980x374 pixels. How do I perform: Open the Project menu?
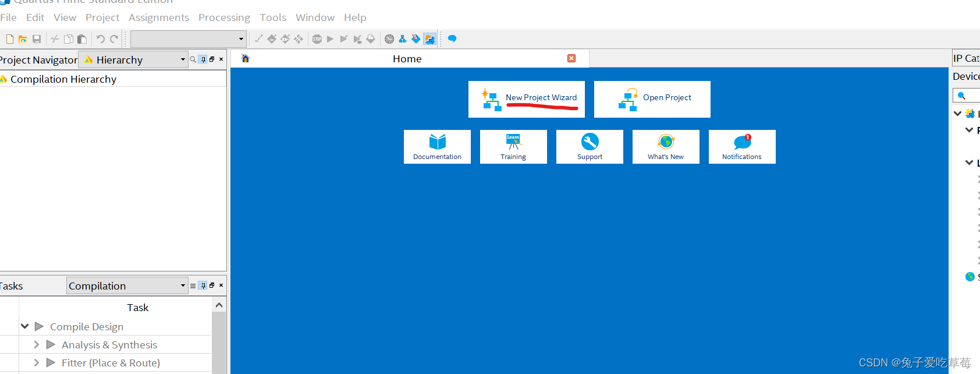[x=102, y=17]
